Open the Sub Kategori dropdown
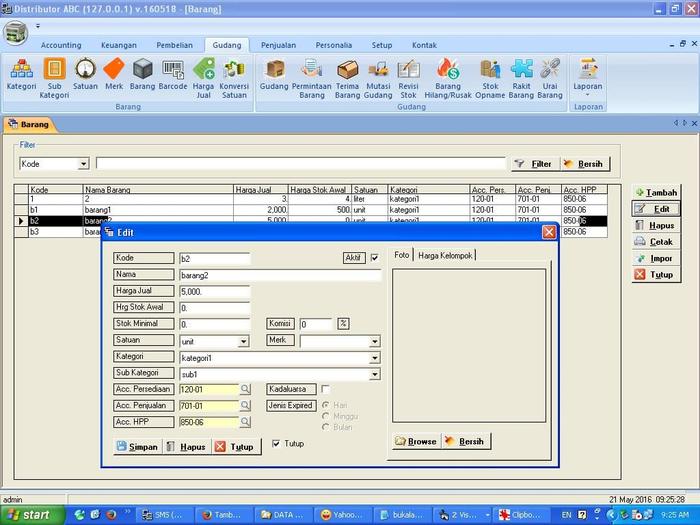700x525 pixels. [375, 374]
